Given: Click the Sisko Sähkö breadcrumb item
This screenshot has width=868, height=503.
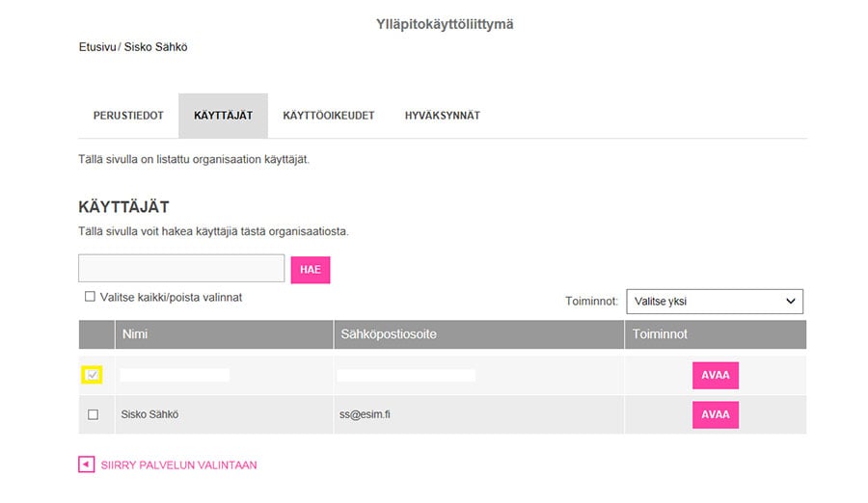Looking at the screenshot, I should pos(155,47).
